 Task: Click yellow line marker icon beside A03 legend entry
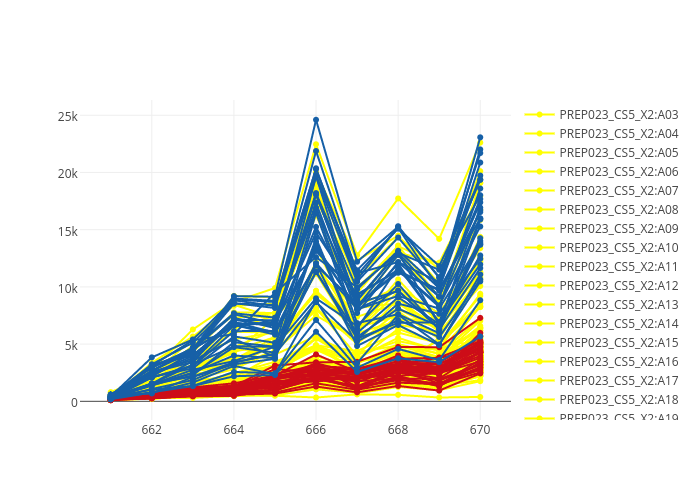pos(540,115)
